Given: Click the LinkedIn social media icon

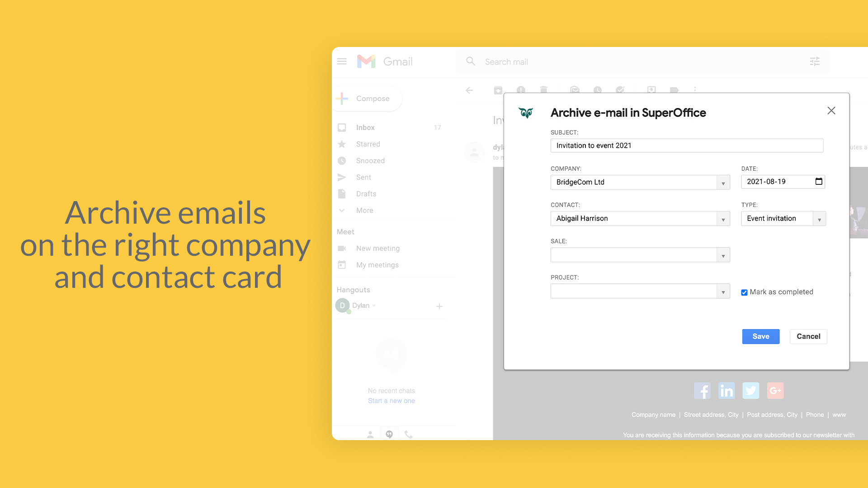Looking at the screenshot, I should point(726,390).
